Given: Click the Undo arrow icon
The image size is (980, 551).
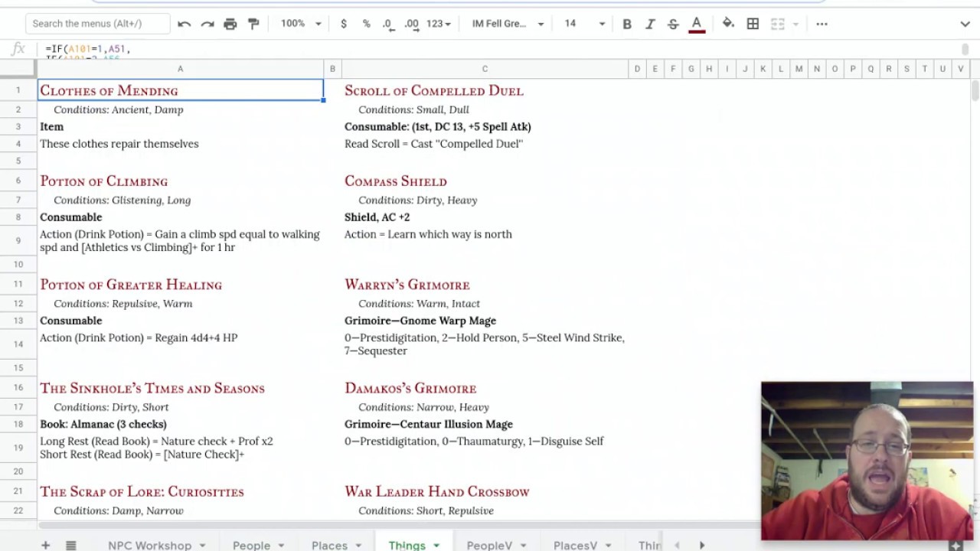Looking at the screenshot, I should (x=184, y=24).
